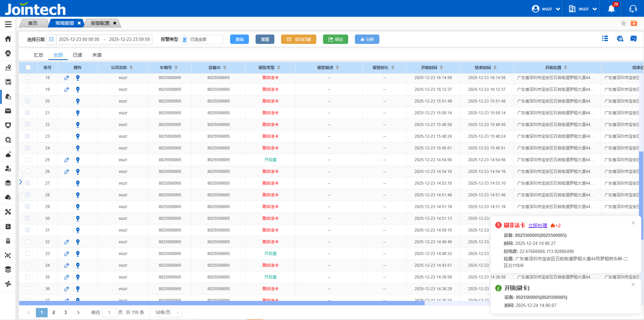The image size is (644, 320).
Task: Click the edit pencil icon in row 18
Action: click(x=67, y=78)
